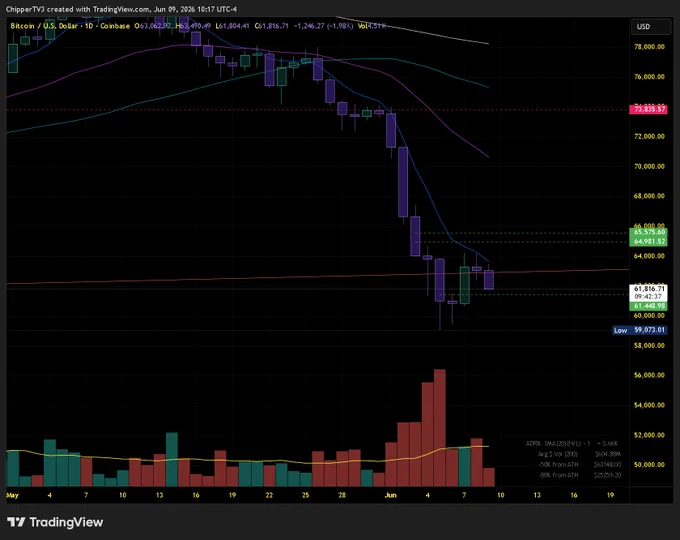Click the ADR% SMA(20) stats row
This screenshot has width=680, height=540.
(572, 444)
